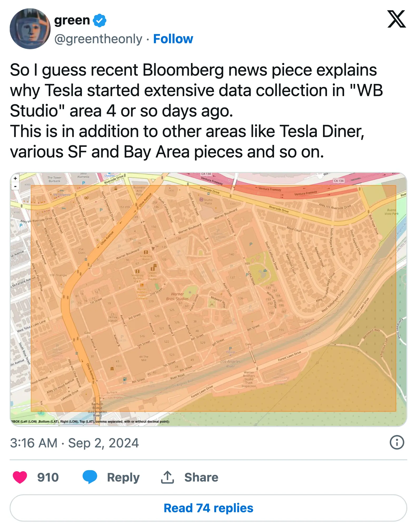Follow the greentheonly account
417x532 pixels.
(173, 39)
